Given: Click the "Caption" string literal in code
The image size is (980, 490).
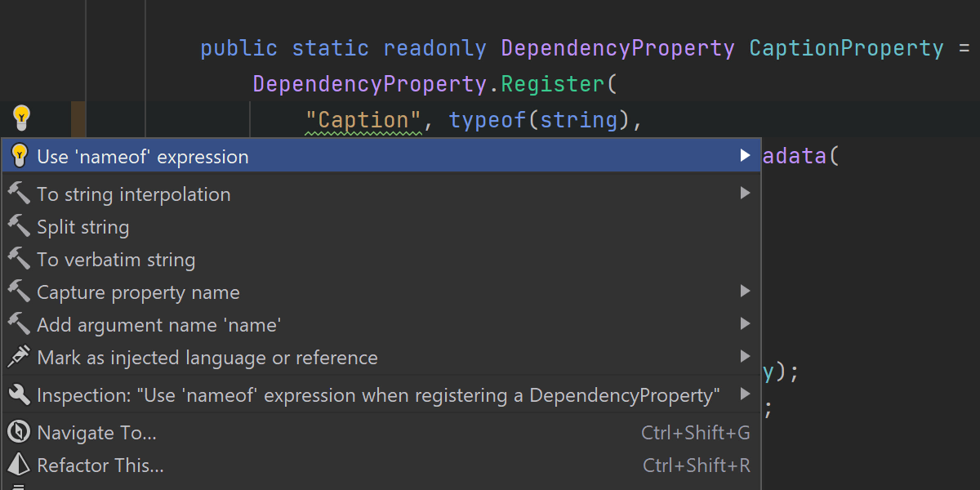Looking at the screenshot, I should [x=363, y=121].
